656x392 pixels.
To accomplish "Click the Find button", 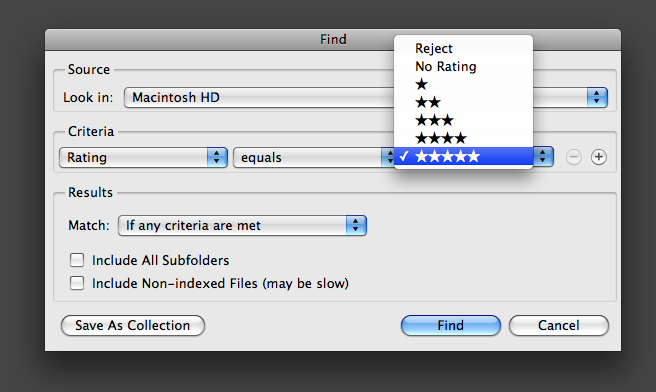I will click(451, 325).
